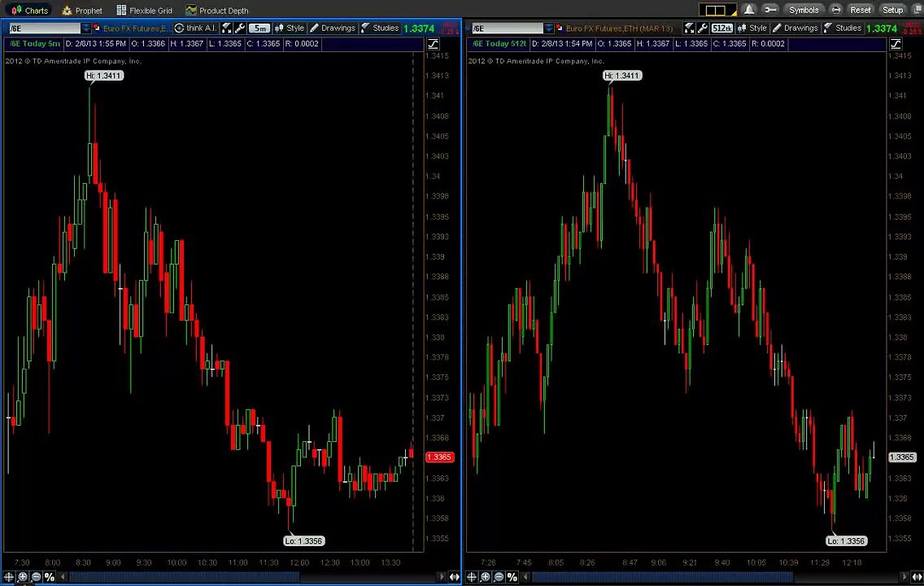Click the alerts bell icon

click(x=749, y=10)
